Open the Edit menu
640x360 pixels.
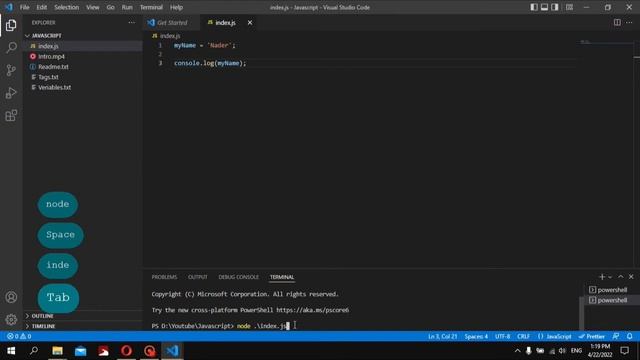(42, 7)
